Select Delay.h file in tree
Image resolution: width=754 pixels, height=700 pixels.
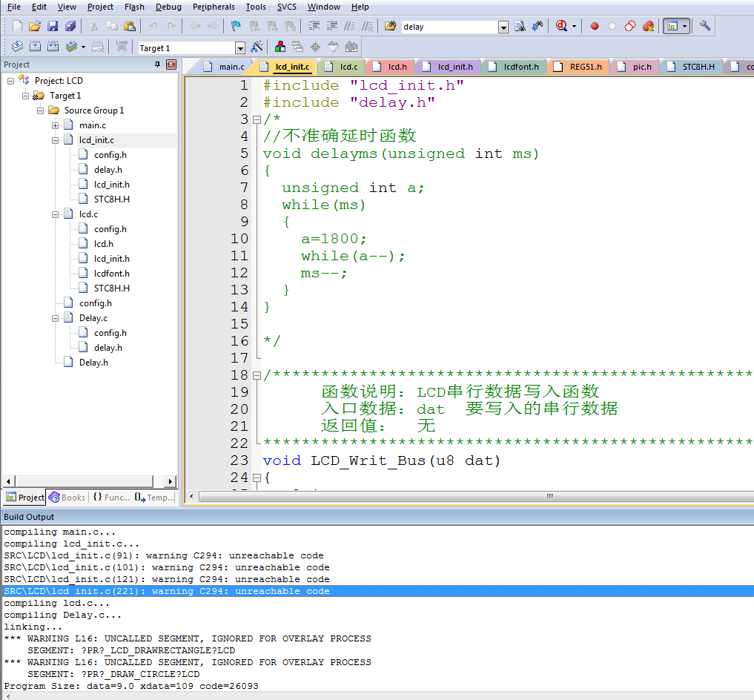[93, 363]
